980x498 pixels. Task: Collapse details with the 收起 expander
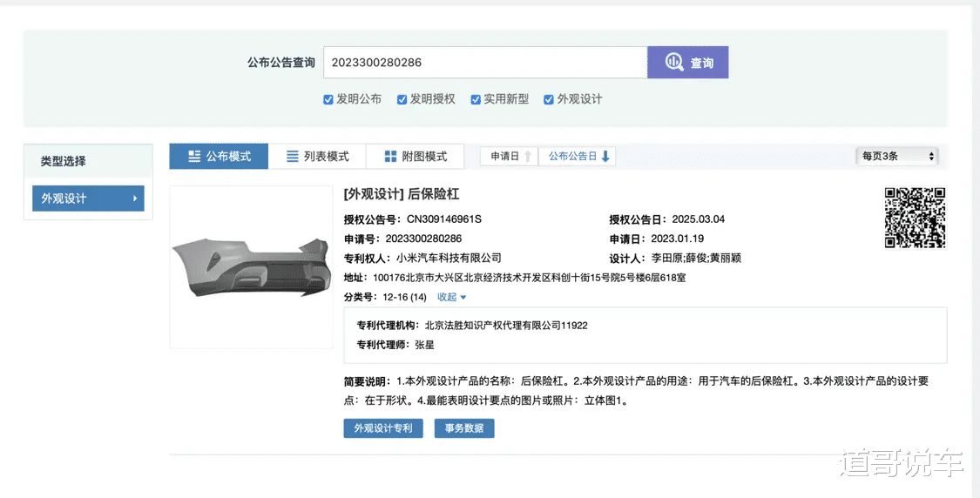(451, 297)
